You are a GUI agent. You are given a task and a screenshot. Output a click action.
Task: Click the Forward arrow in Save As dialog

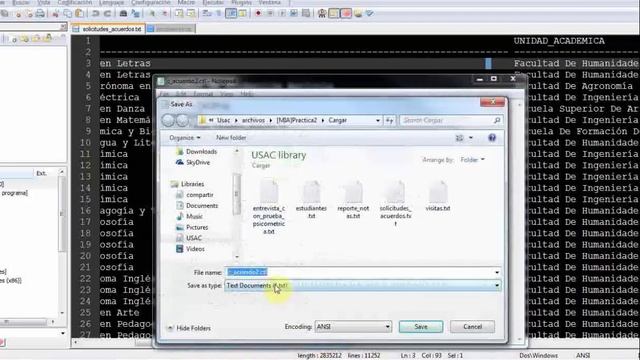(182, 120)
